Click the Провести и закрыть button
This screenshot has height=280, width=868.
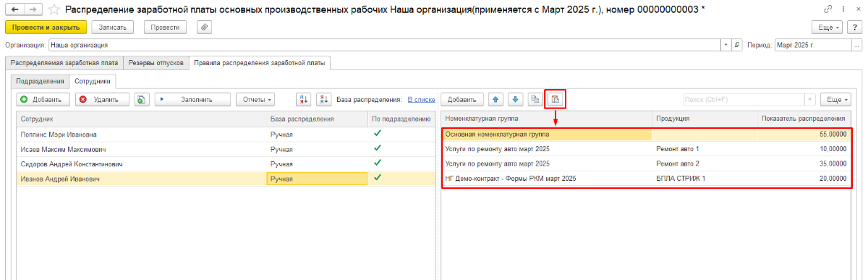(46, 27)
